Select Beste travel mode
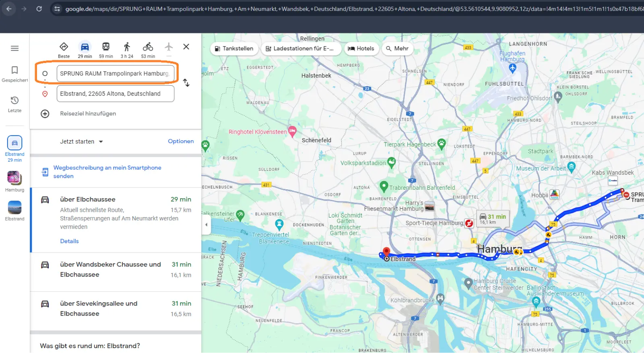This screenshot has width=644, height=353. click(64, 50)
